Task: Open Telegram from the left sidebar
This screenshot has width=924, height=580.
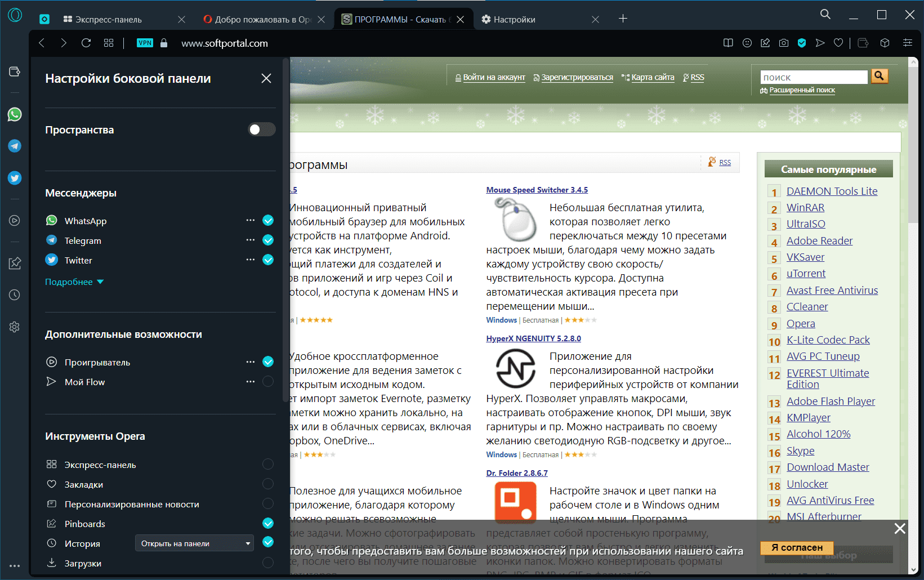Action: [15, 146]
